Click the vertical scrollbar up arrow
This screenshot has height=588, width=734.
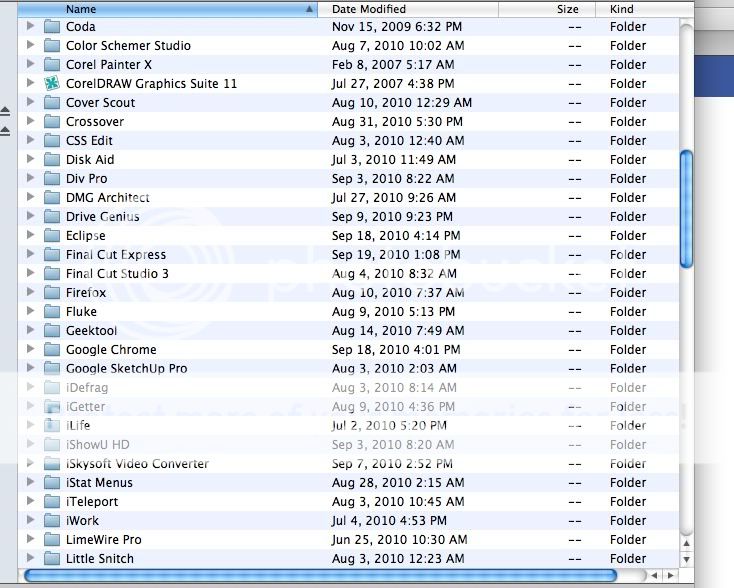click(x=686, y=544)
